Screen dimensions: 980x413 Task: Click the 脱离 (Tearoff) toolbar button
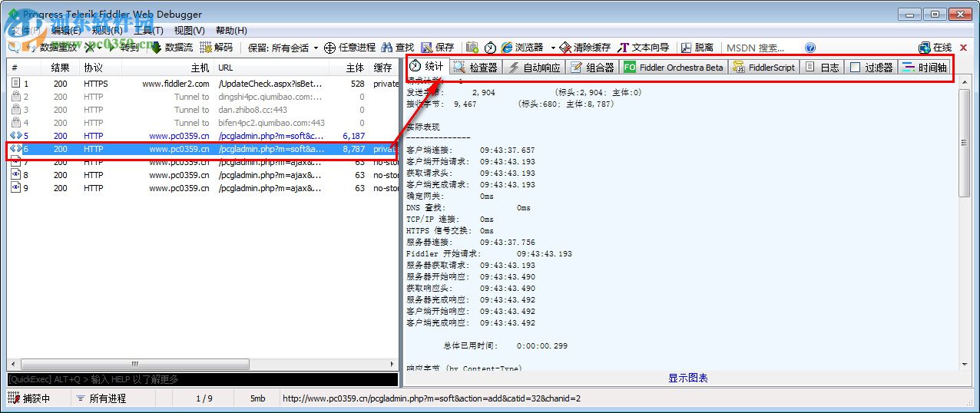[x=697, y=48]
